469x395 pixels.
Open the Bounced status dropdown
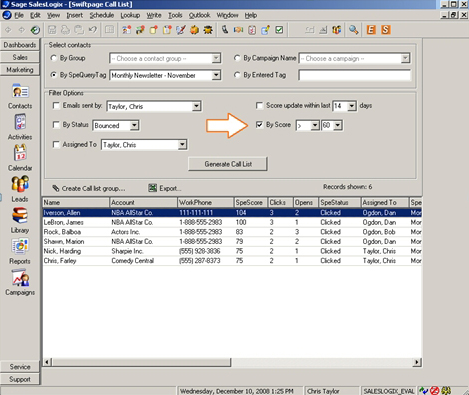pyautogui.click(x=134, y=126)
